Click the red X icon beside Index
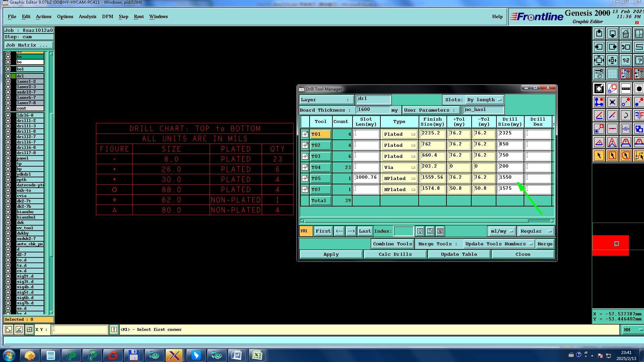The image size is (644, 362). [440, 231]
